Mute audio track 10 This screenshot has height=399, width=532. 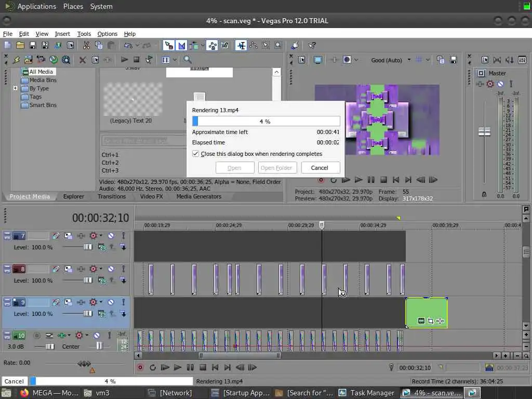point(97,336)
